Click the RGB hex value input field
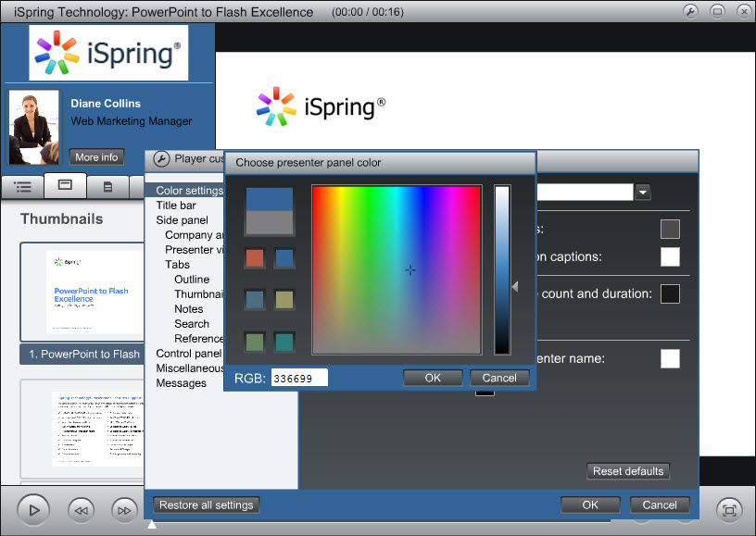The width and height of the screenshot is (756, 536). point(299,378)
